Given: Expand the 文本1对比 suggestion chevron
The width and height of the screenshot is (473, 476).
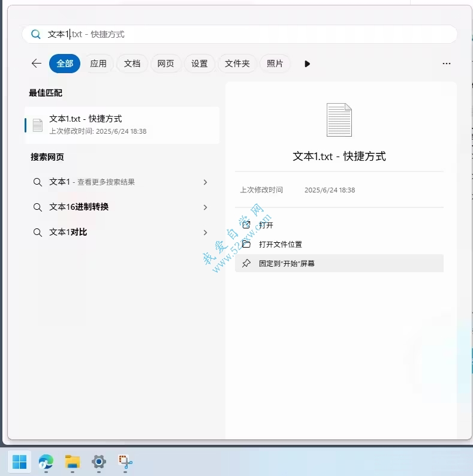Looking at the screenshot, I should [205, 233].
